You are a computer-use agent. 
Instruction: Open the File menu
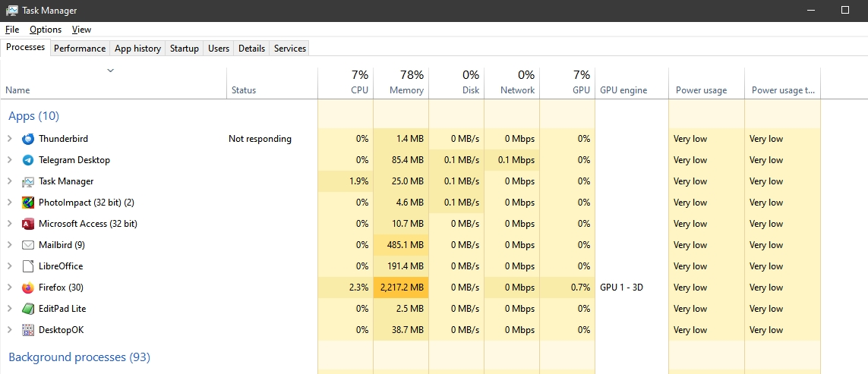[12, 30]
